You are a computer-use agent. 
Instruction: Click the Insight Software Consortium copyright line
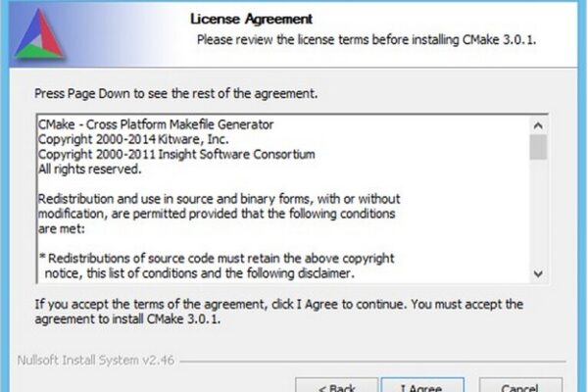(176, 155)
